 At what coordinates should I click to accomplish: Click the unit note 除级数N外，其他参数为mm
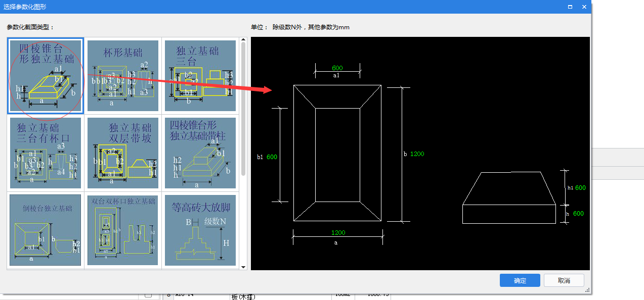tap(311, 27)
